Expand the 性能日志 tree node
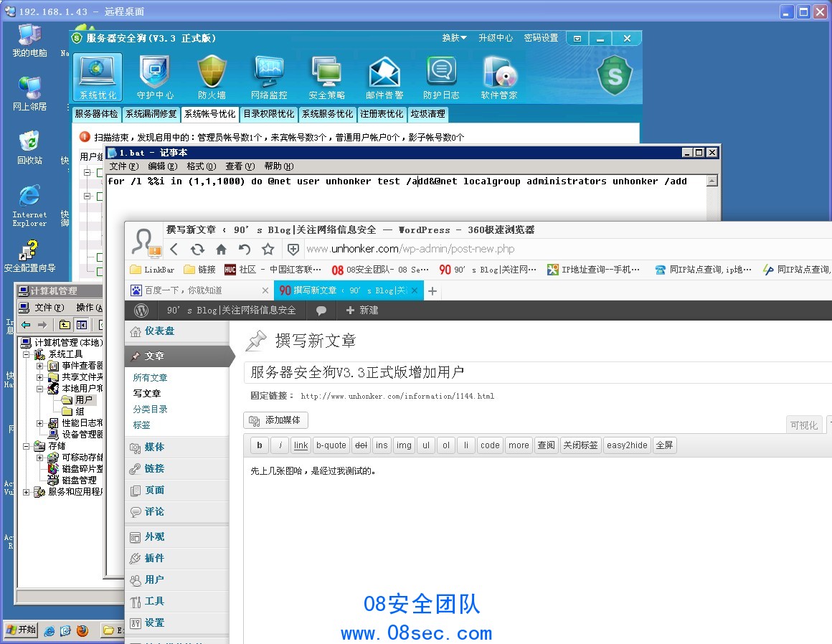The width and height of the screenshot is (832, 644). [x=39, y=423]
